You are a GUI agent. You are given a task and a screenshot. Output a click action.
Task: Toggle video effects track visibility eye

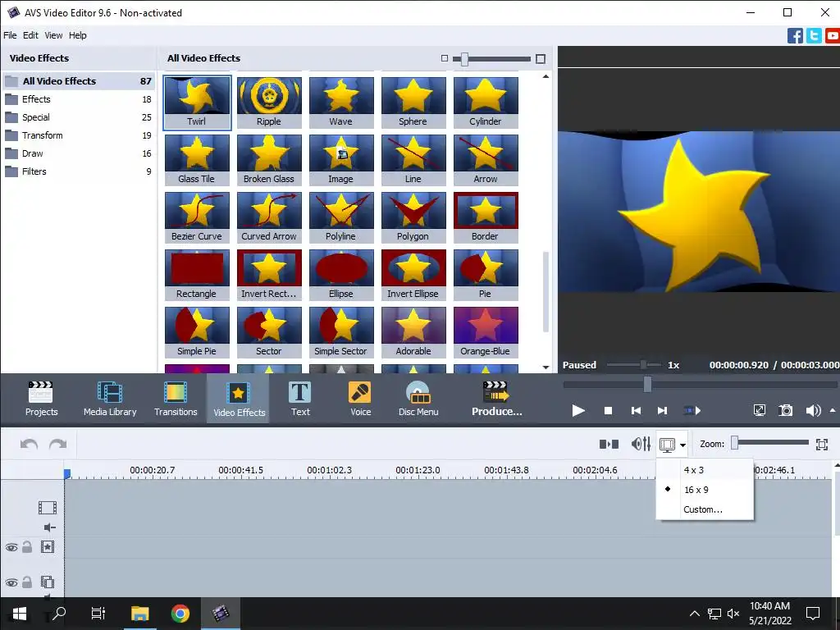click(11, 547)
